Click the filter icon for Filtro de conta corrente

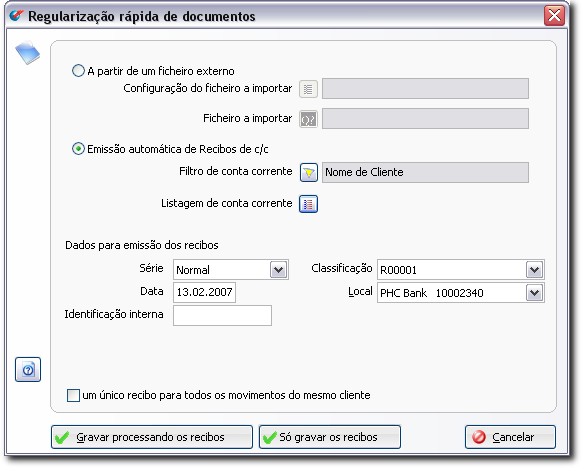[309, 172]
